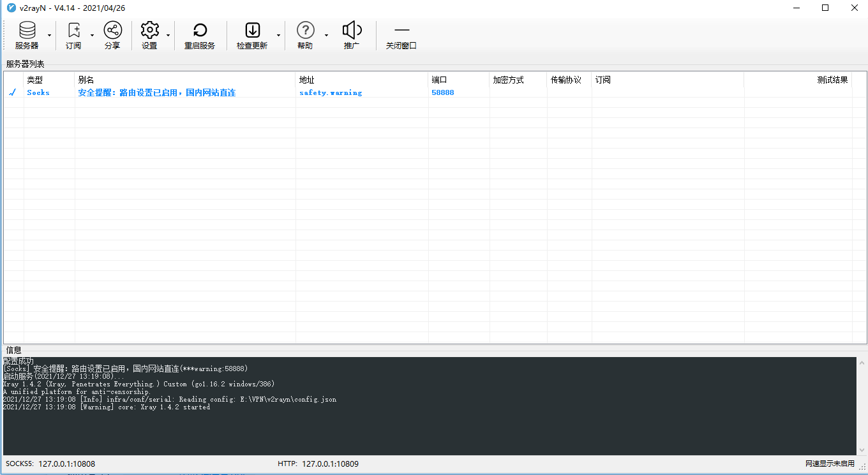868x475 pixels.
Task: Click the 启动服务 log line
Action: (64, 376)
